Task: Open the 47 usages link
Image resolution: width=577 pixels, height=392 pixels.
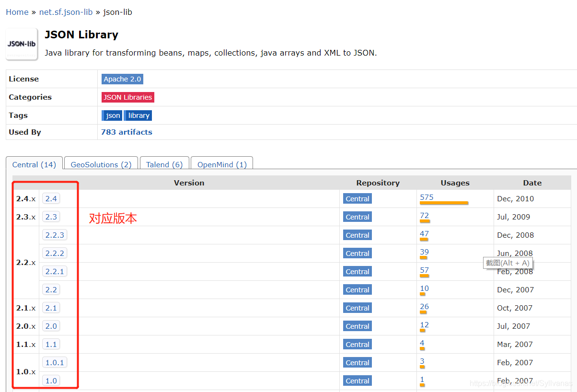Action: click(x=424, y=233)
